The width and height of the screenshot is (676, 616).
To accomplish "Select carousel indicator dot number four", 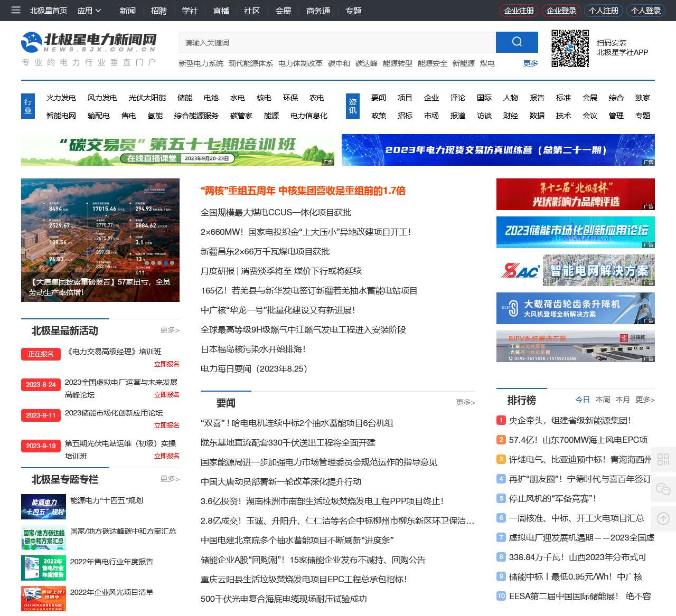I will click(166, 262).
